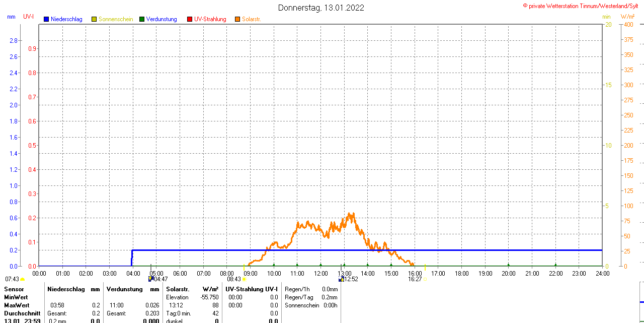Click the moon icon beside 04:47
644x323 pixels.
click(x=150, y=279)
